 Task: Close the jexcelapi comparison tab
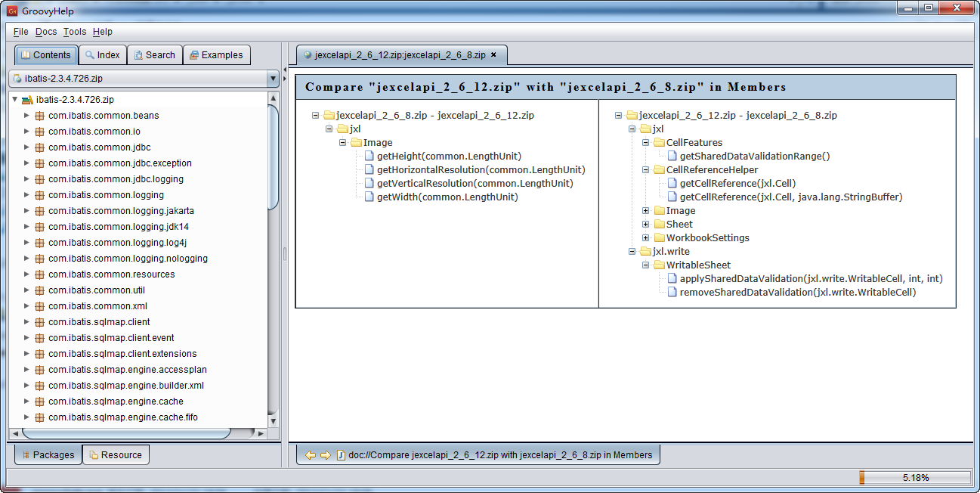[x=493, y=55]
